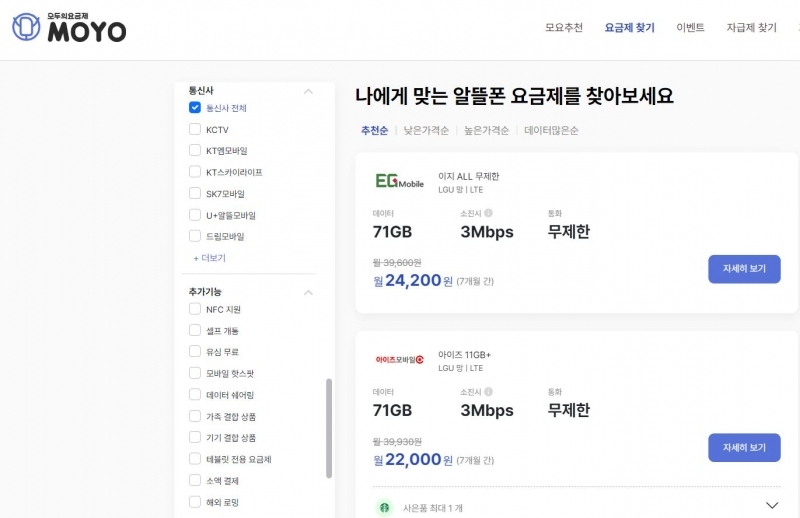Viewport: 800px width, 518px height.
Task: Open the 이벤트 menu
Action: (690, 28)
